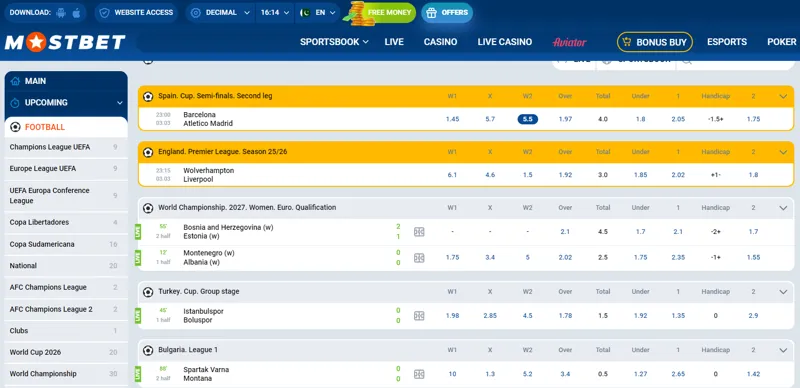Viewport: 800px width, 388px height.
Task: Select Main in the sidebar
Action: [x=66, y=81]
